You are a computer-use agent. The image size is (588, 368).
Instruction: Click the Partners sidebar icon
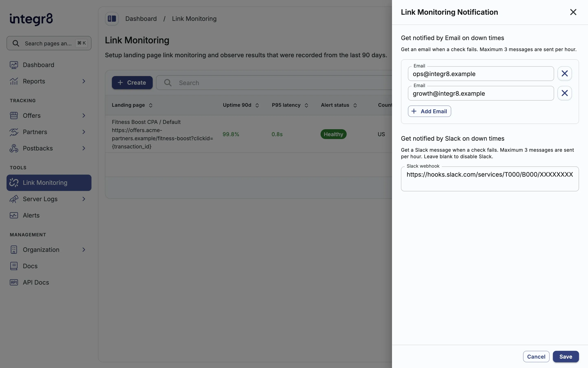[14, 132]
